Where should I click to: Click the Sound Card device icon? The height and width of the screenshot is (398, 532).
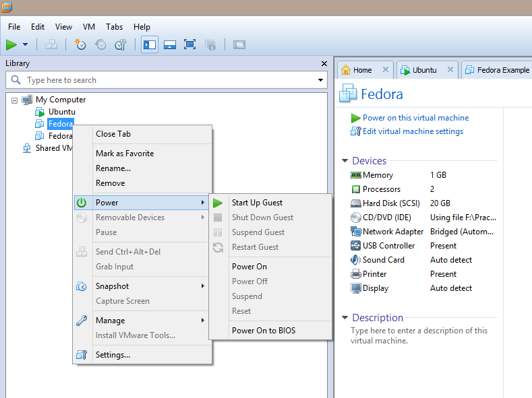coord(355,260)
